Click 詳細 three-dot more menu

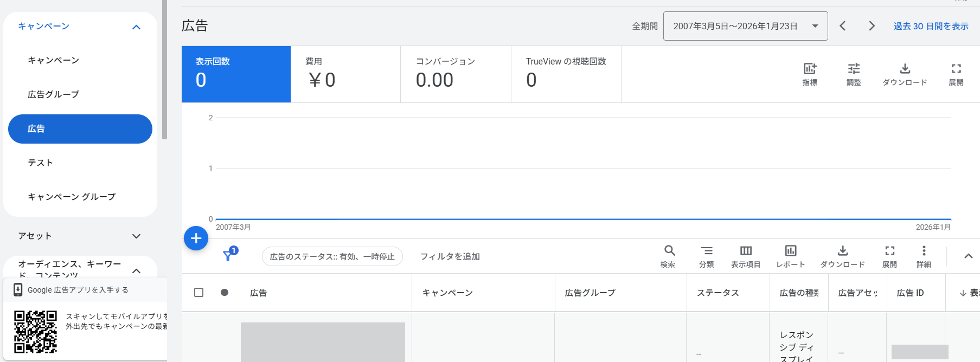924,255
